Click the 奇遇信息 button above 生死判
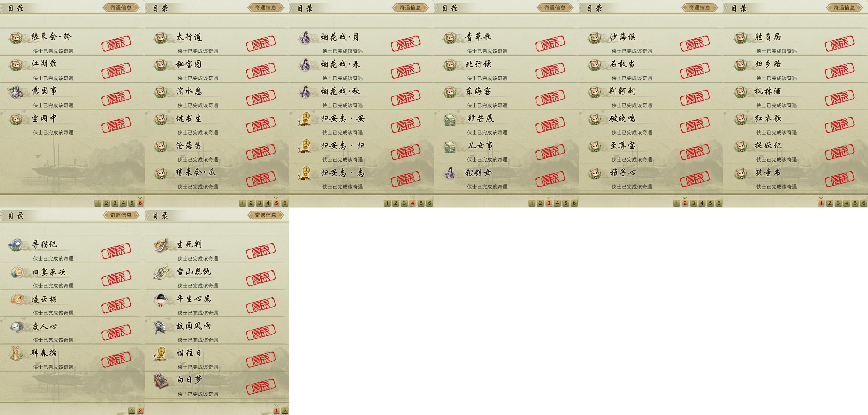This screenshot has width=868, height=415. pos(266,215)
